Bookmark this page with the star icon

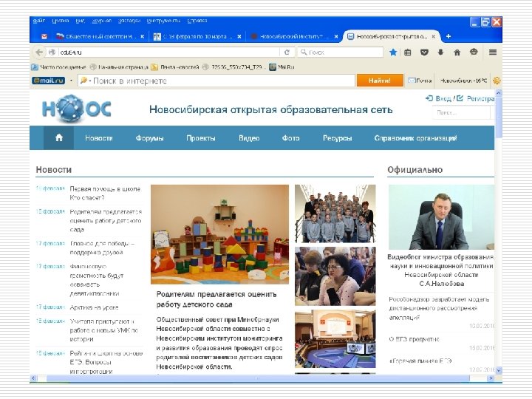(393, 52)
